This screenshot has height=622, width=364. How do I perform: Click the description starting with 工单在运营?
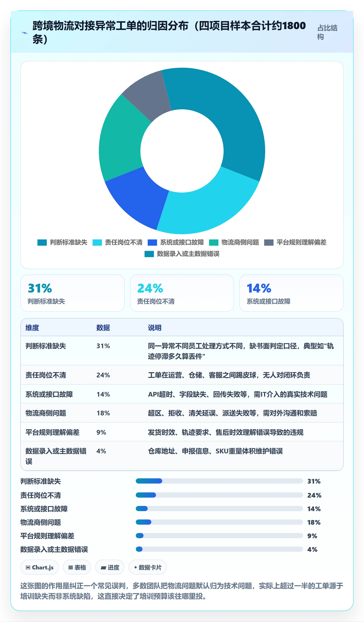point(229,375)
